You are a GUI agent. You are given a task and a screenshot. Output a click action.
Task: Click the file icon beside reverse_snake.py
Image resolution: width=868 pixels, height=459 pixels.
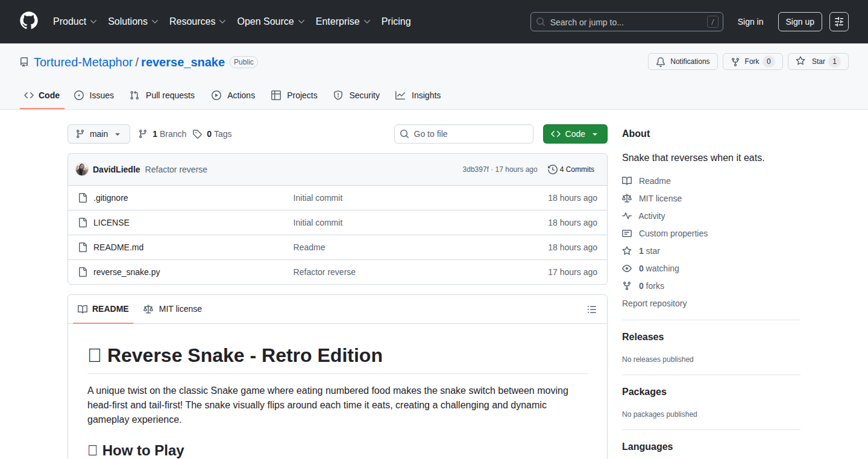coord(83,272)
